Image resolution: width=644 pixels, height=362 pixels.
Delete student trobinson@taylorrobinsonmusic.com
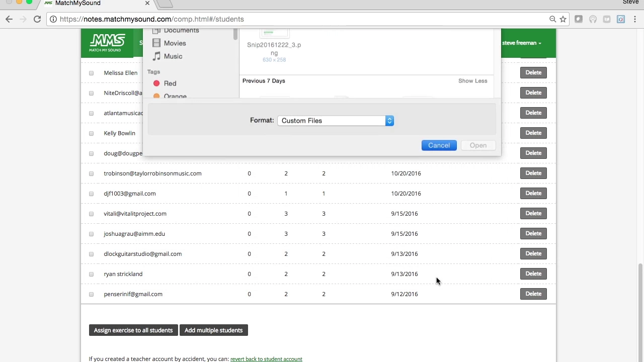[533, 173]
